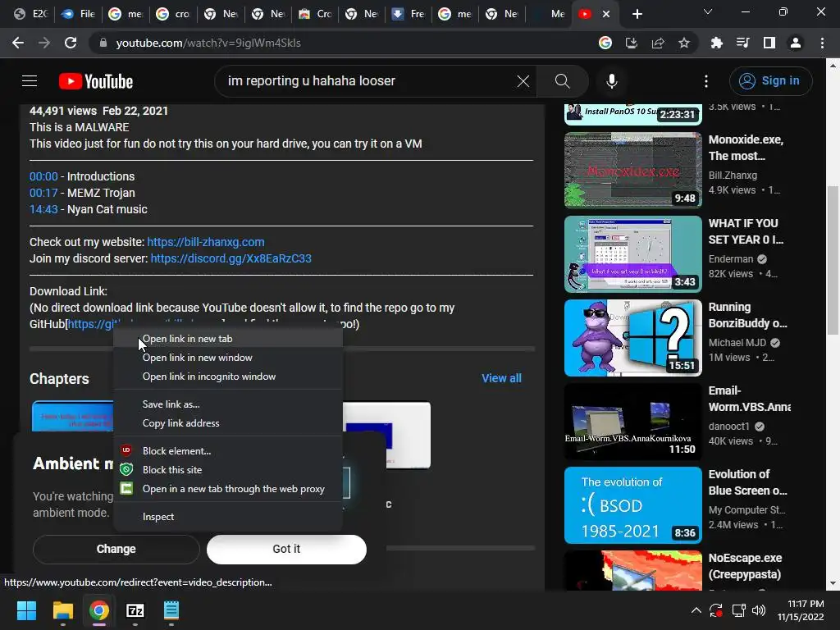Close the active YouTube tab
The height and width of the screenshot is (630, 840).
pyautogui.click(x=606, y=14)
